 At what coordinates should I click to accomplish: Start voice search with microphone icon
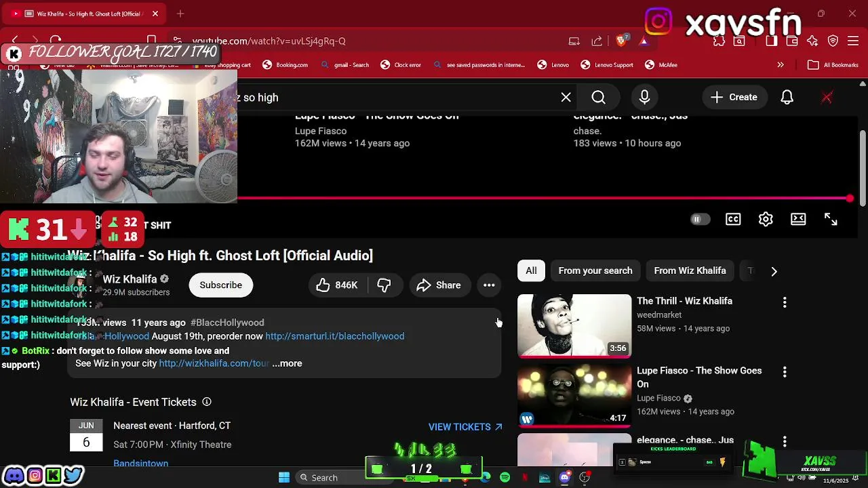coord(644,97)
